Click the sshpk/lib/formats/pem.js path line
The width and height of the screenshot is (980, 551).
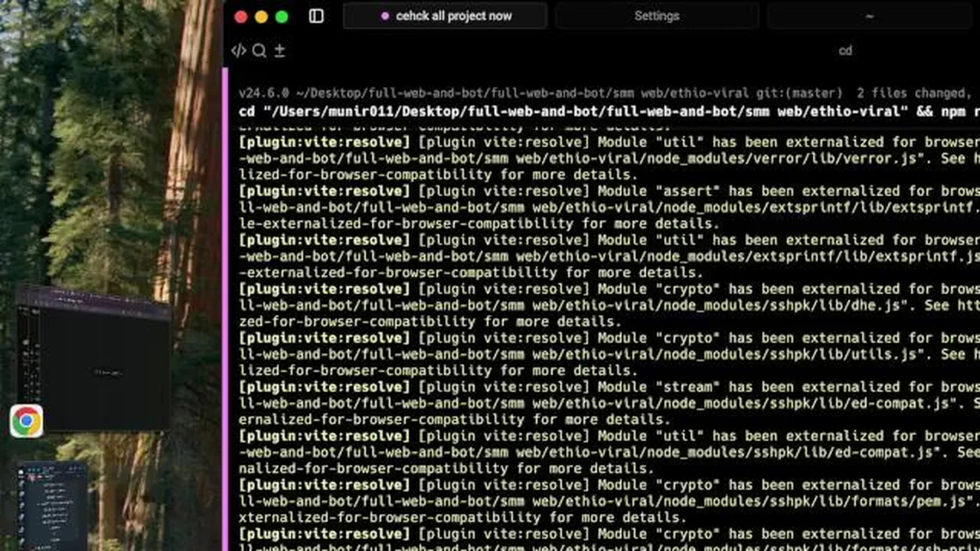[x=609, y=501]
